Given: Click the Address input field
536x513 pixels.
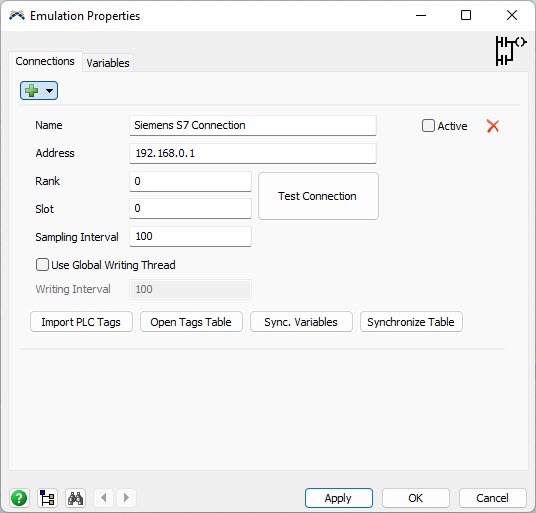Looking at the screenshot, I should pyautogui.click(x=253, y=153).
